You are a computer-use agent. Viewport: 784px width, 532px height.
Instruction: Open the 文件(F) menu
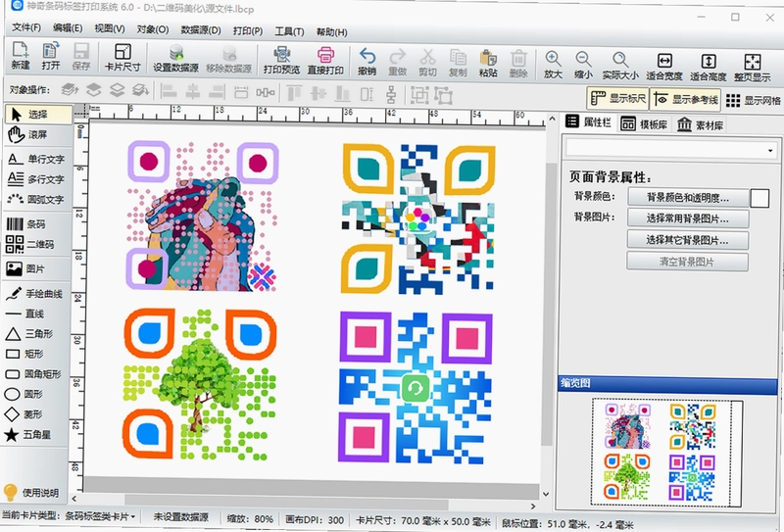click(x=26, y=27)
